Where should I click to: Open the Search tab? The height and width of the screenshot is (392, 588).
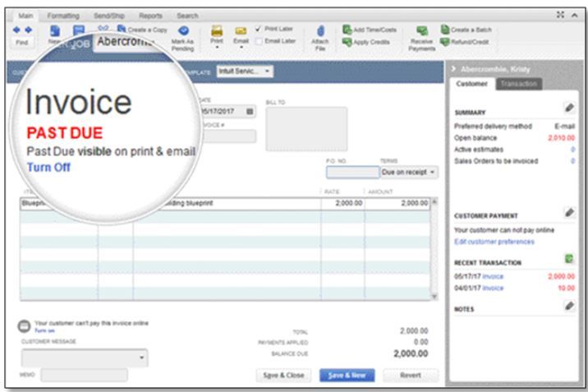[187, 16]
